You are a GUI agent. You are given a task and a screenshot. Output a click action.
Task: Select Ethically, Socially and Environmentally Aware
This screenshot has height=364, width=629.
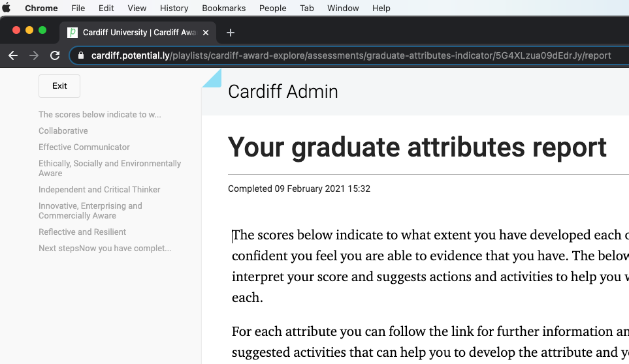click(110, 168)
